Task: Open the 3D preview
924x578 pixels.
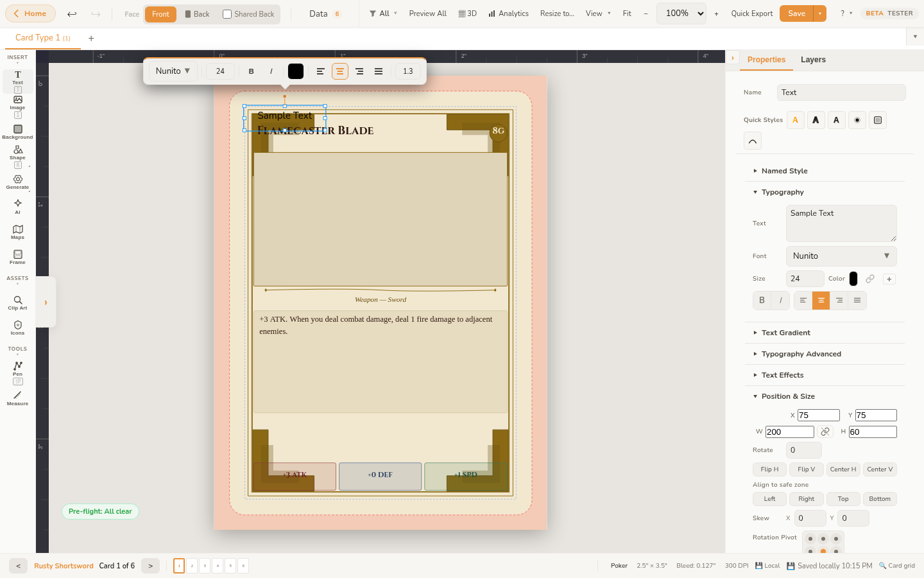Action: pyautogui.click(x=467, y=13)
